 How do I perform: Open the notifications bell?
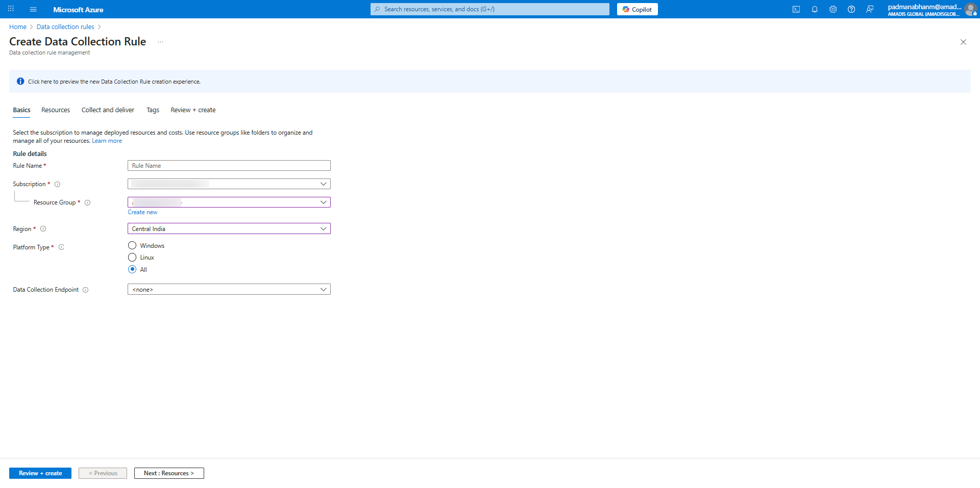[814, 9]
